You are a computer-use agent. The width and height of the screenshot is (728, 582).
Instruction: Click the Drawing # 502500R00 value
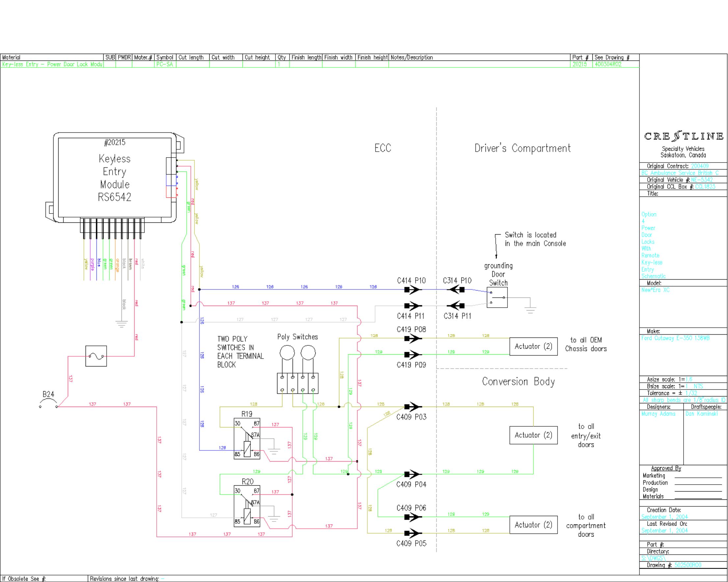(x=688, y=565)
